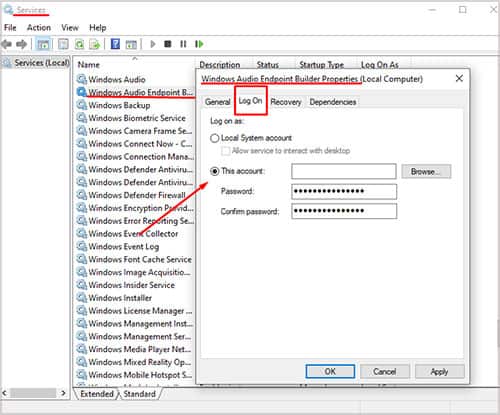The width and height of the screenshot is (500, 415).
Task: Click the Stop Service square icon
Action: (x=168, y=44)
